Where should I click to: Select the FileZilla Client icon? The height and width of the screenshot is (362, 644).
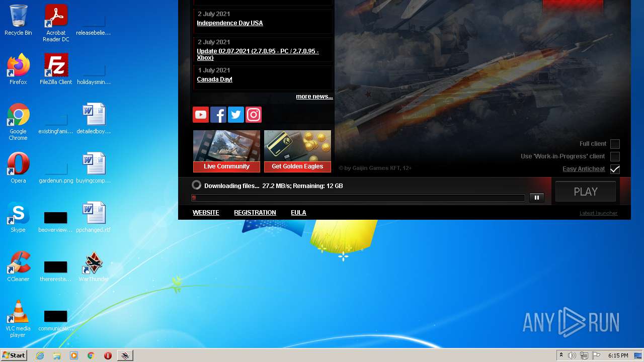[x=56, y=69]
